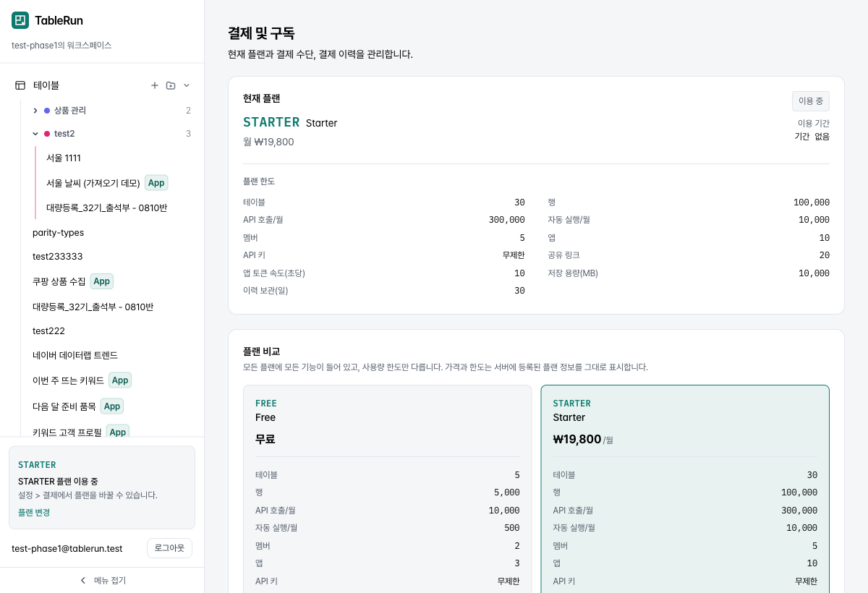Select the STARTER plan comparison card

pyautogui.click(x=685, y=489)
